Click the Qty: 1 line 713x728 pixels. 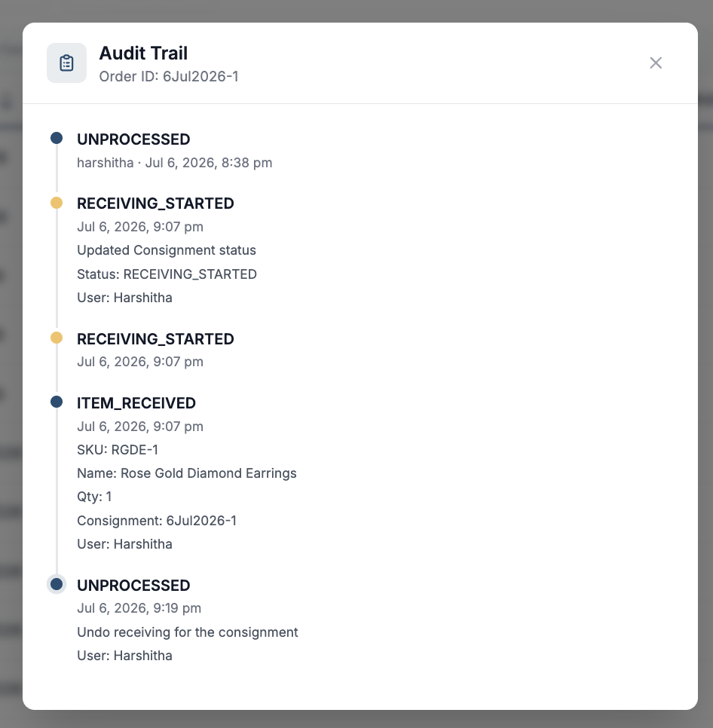pyautogui.click(x=94, y=497)
